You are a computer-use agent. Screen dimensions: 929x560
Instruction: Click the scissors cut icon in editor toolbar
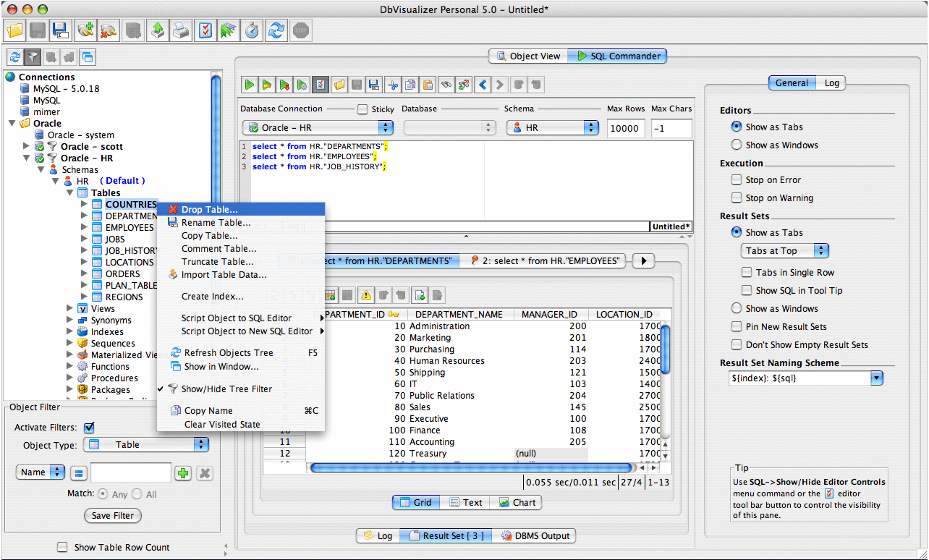pyautogui.click(x=392, y=85)
